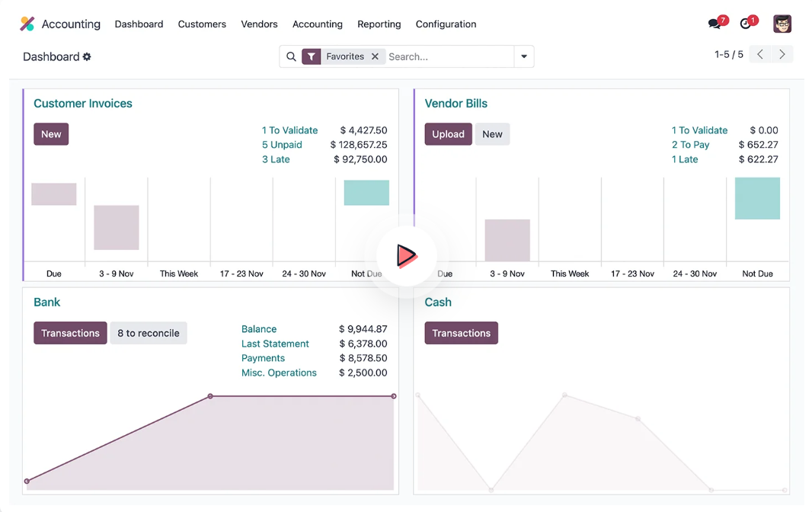Click the search magnifier icon

[291, 56]
